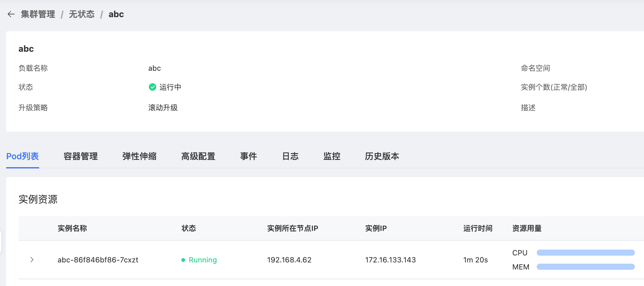Select the 弹性伸缩 tab
644x286 pixels.
coord(139,156)
